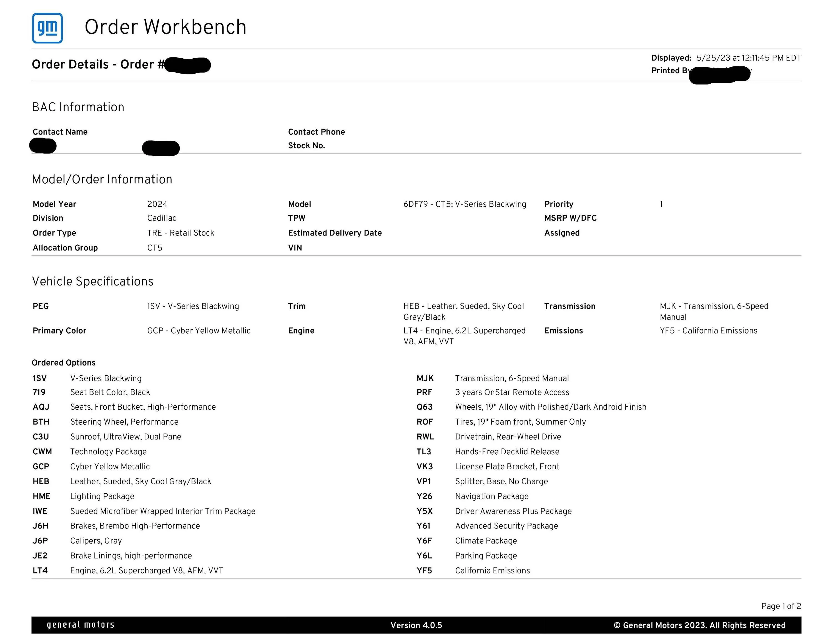Select the Model/Order Information heading
Screen dimensions: 833x644
pos(102,179)
